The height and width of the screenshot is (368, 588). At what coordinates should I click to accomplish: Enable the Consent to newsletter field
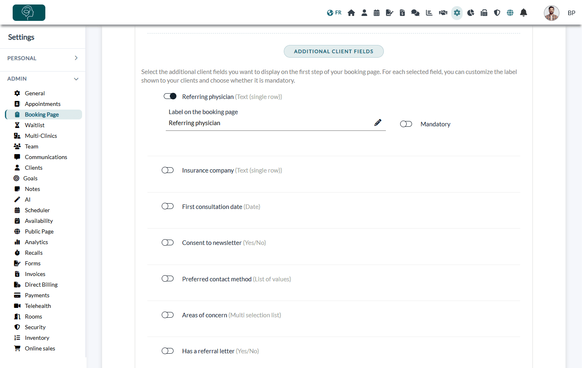click(167, 242)
